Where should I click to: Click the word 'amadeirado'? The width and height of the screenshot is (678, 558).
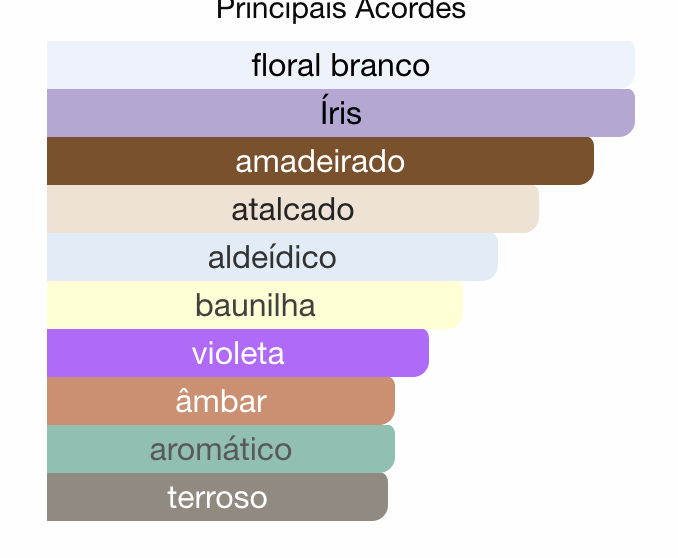pos(320,161)
